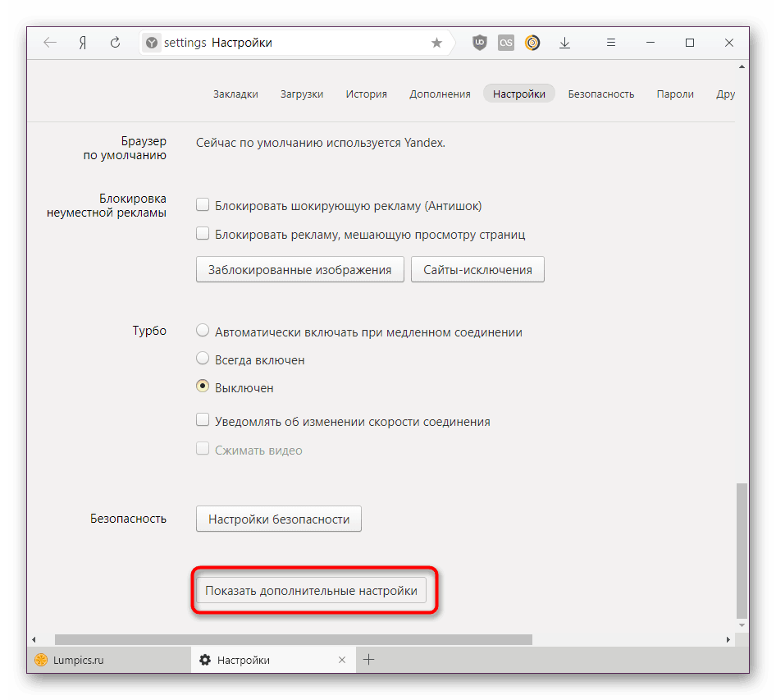Image resolution: width=776 pixels, height=700 pixels.
Task: Enable blocking ads that interfere with viewing
Action: tap(203, 233)
